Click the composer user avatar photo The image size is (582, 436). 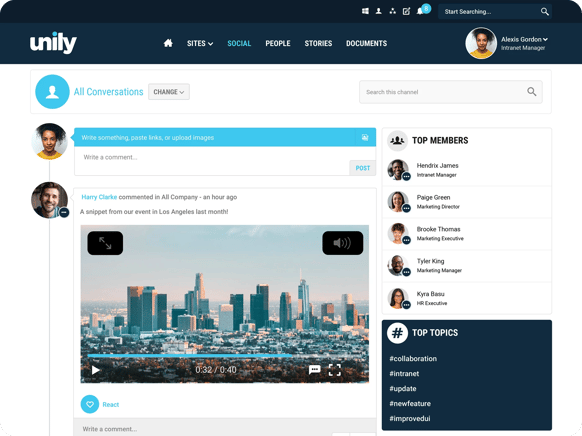tap(49, 141)
